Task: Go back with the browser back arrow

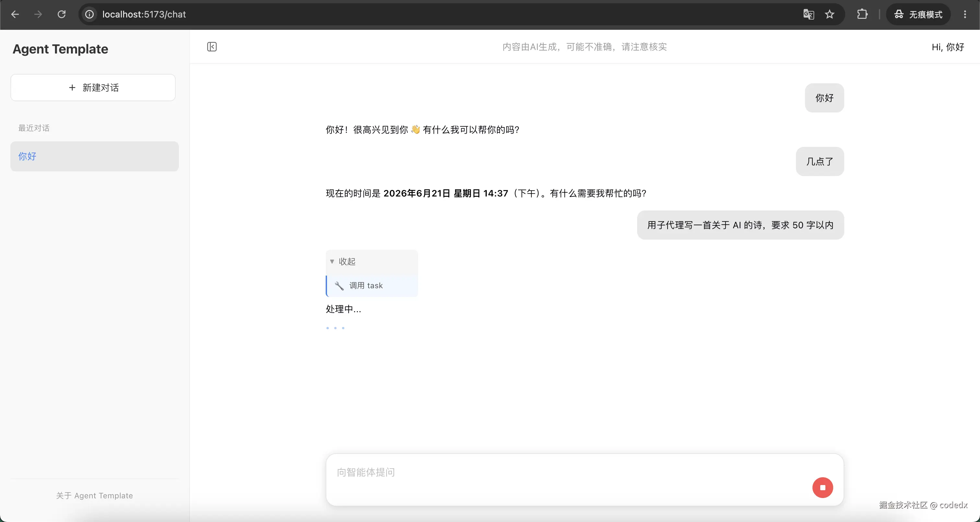Action: (x=15, y=15)
